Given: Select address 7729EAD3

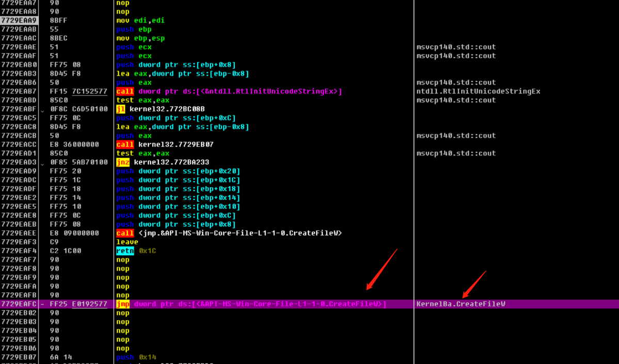Looking at the screenshot, I should click(x=19, y=162).
